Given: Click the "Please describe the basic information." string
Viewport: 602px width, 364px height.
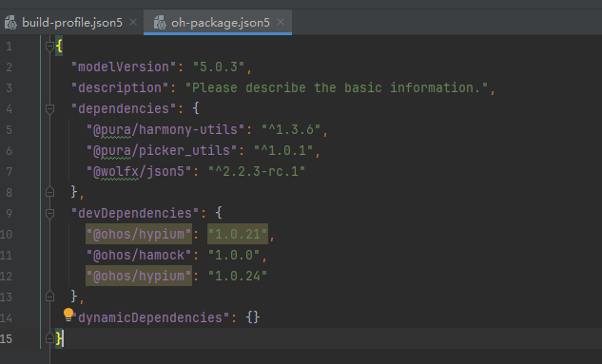Looking at the screenshot, I should (337, 87).
